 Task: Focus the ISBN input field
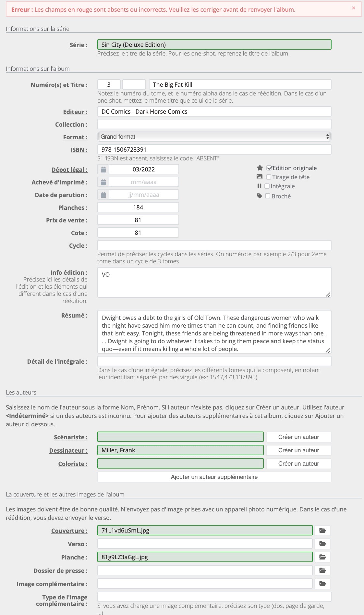click(x=214, y=149)
